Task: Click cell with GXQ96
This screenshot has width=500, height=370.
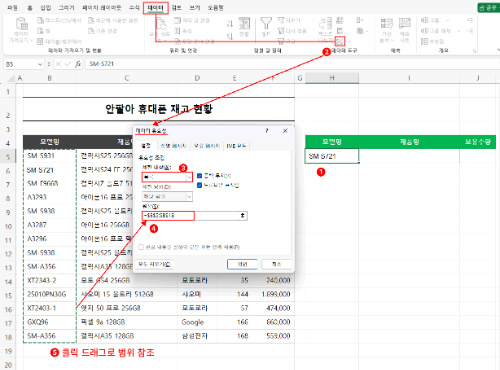Action: (50, 322)
